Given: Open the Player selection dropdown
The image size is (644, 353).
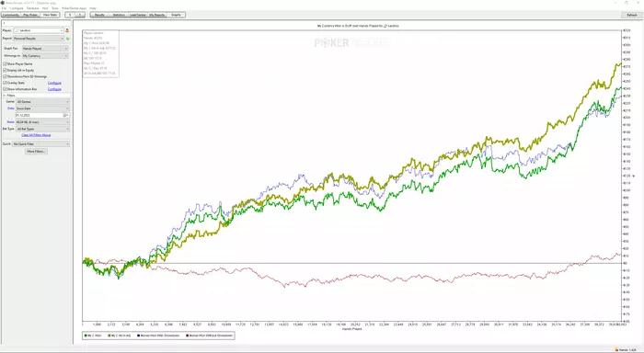Looking at the screenshot, I should coord(39,30).
